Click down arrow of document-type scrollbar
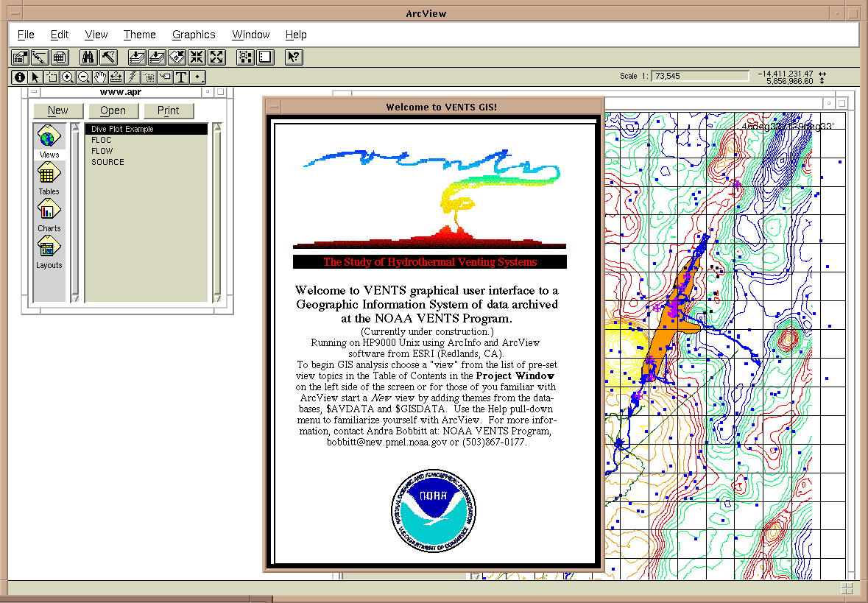868x603 pixels. click(x=75, y=298)
